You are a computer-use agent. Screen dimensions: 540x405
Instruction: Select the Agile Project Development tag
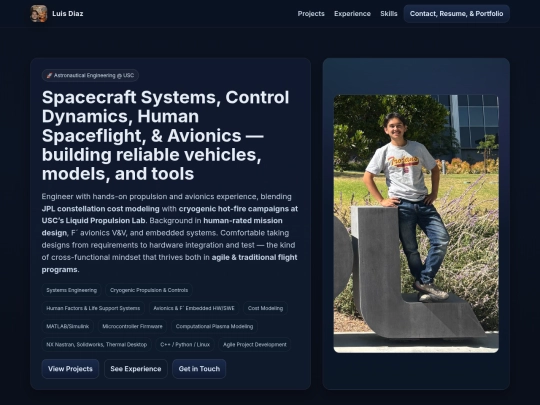pyautogui.click(x=255, y=344)
